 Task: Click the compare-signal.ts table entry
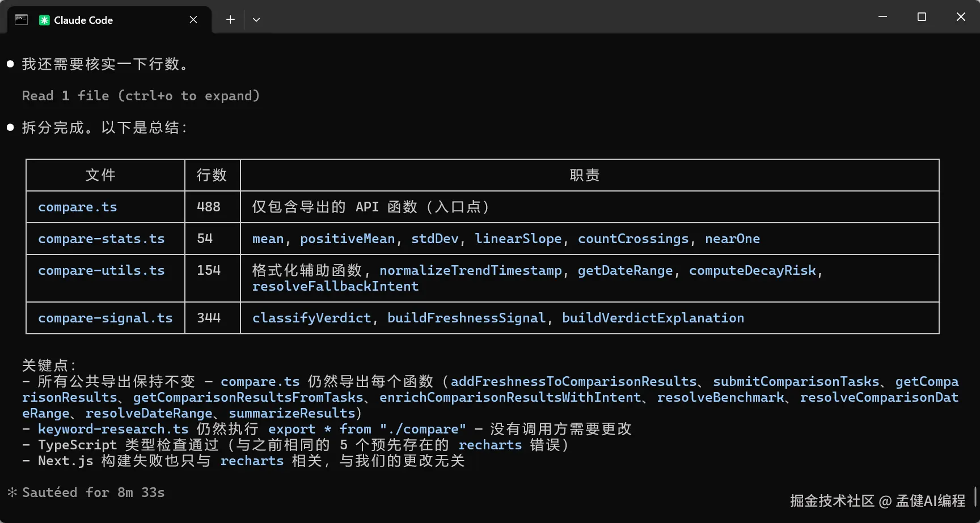(x=105, y=318)
